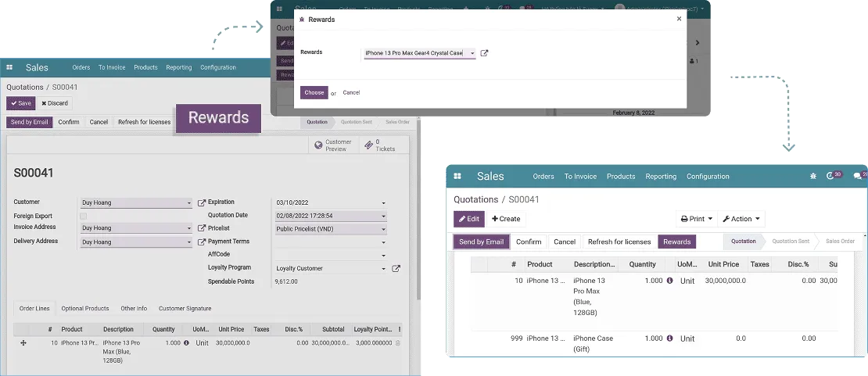Open Orders menu in left Sales window
The height and width of the screenshot is (376, 868).
click(x=81, y=67)
